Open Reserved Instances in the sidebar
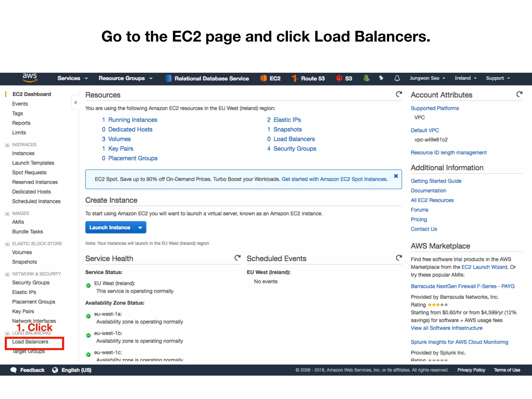Image resolution: width=532 pixels, height=399 pixels. 35,182
